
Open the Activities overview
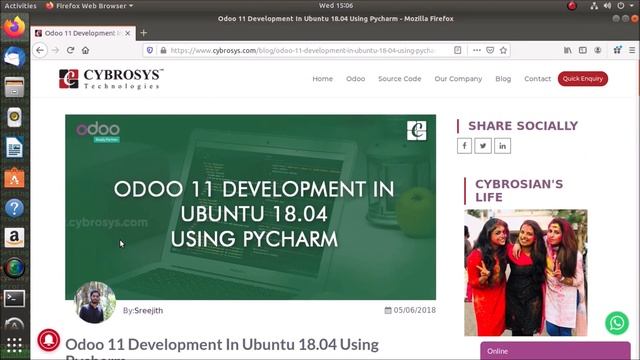click(x=20, y=6)
